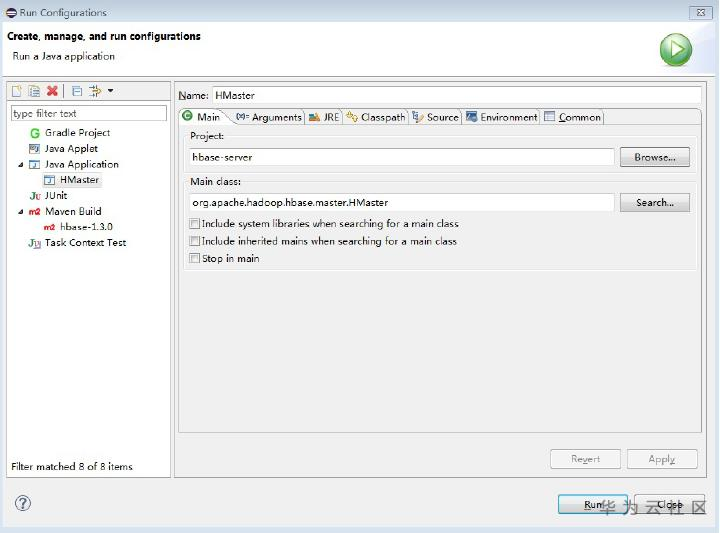This screenshot has height=533, width=720.
Task: Open the help question mark icon
Action: pyautogui.click(x=23, y=504)
